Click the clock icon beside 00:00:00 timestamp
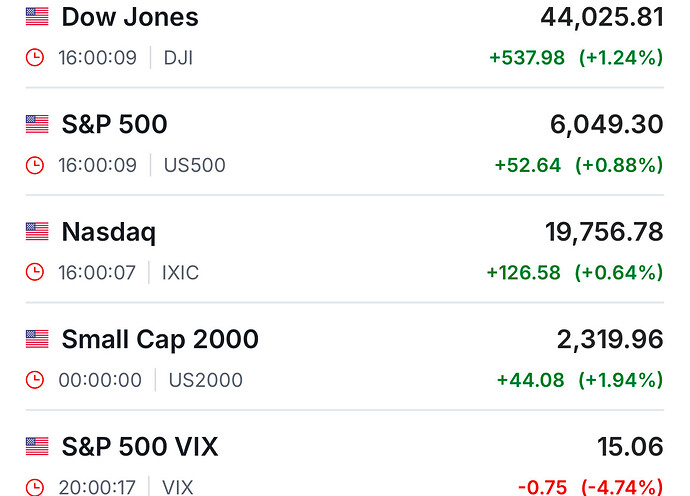The image size is (690, 496). coord(35,380)
